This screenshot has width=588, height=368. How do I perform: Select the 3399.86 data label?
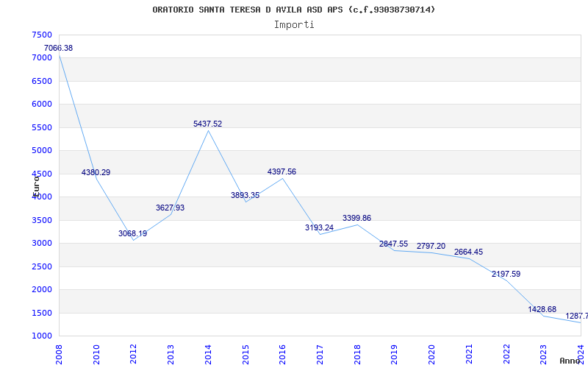pos(356,218)
